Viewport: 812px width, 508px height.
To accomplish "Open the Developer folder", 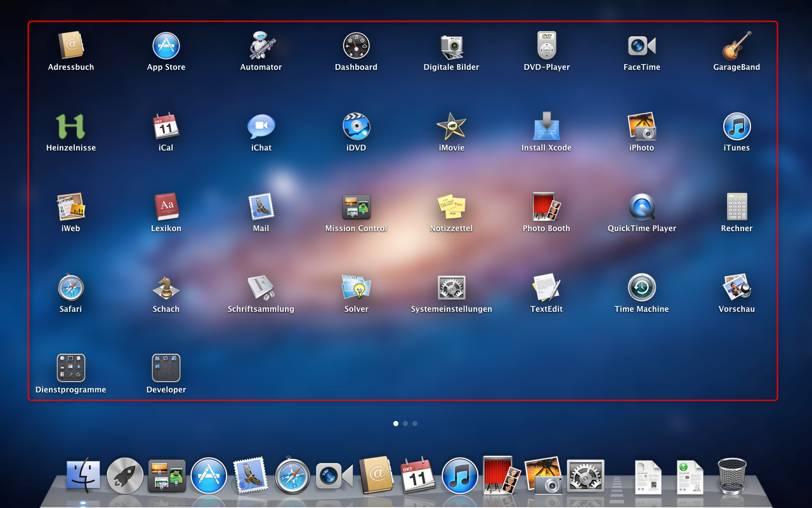I will click(166, 368).
